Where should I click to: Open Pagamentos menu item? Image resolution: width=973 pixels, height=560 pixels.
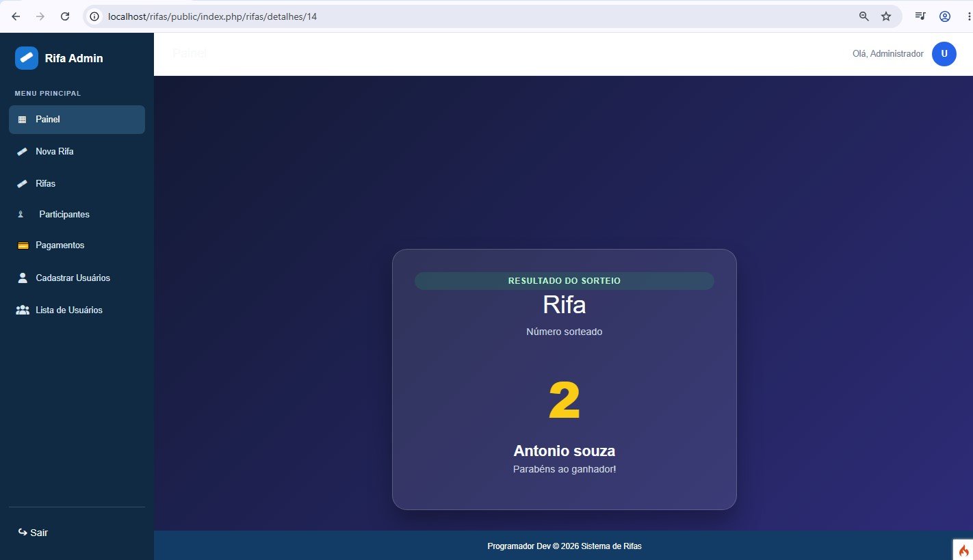(x=77, y=245)
